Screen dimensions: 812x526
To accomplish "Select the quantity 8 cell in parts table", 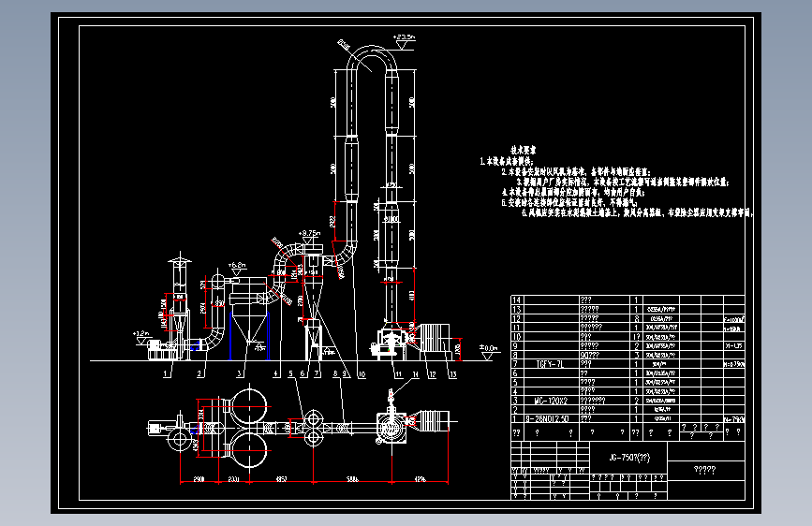I will 637,318.
